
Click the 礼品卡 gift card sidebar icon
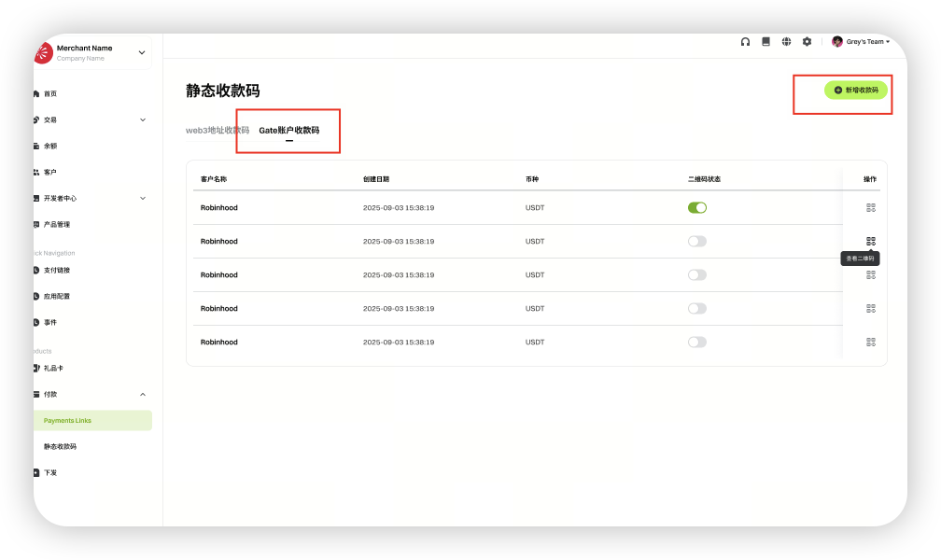[x=37, y=368]
